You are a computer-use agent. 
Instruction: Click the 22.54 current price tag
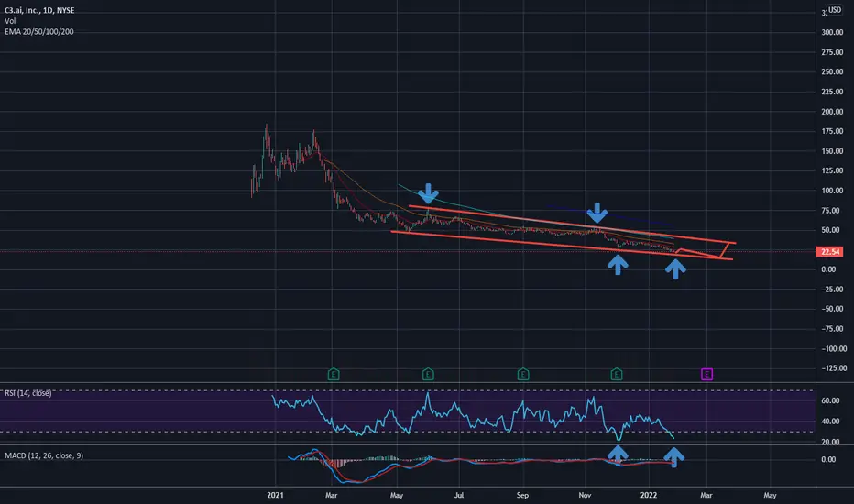830,251
